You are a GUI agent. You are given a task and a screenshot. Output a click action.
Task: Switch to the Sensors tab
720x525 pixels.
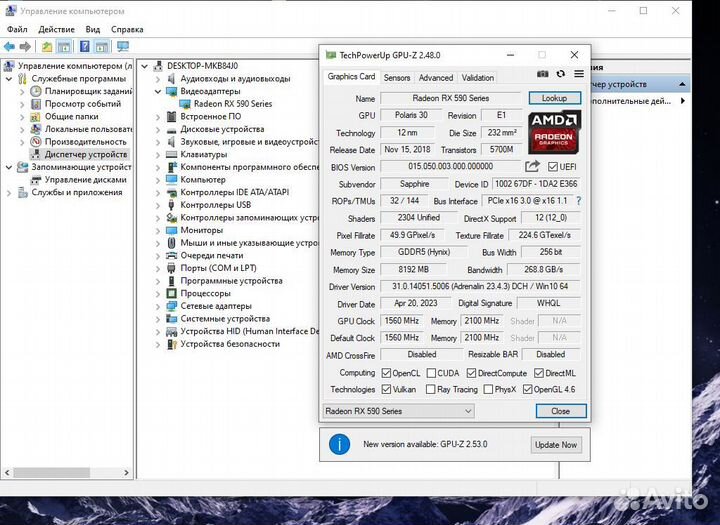(x=397, y=78)
